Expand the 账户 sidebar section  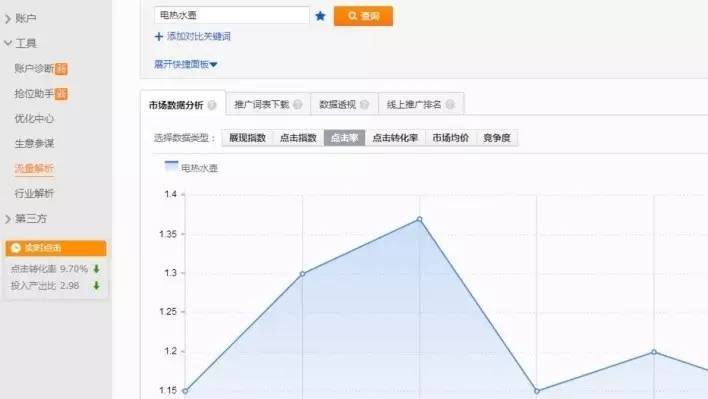tap(20, 19)
